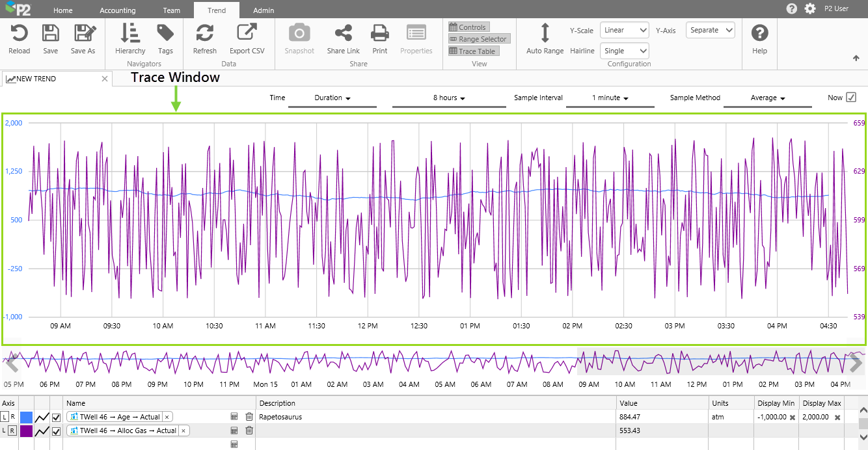Uncheck the Now checkbox
The width and height of the screenshot is (868, 450).
click(850, 98)
